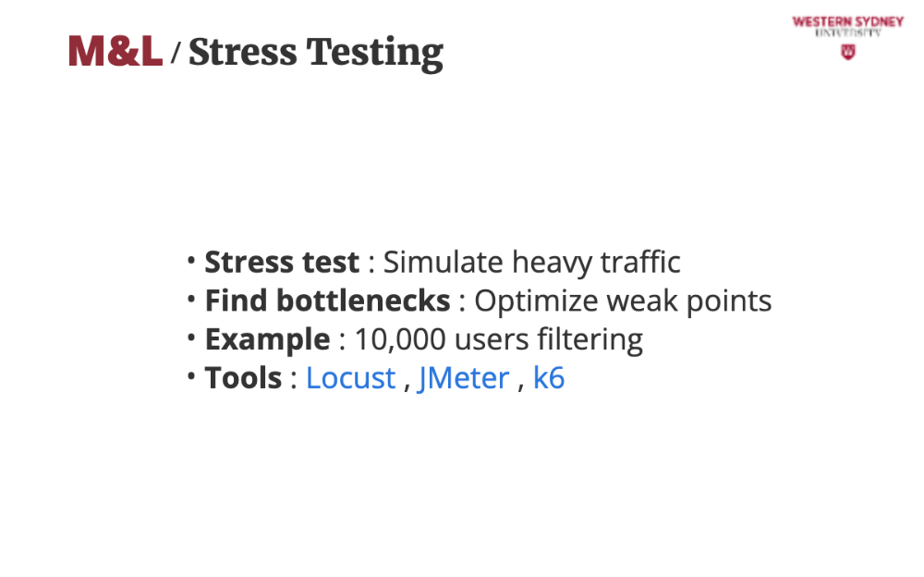Click the Western Sydney University shield crest
This screenshot has height=577, width=924.
(x=847, y=52)
